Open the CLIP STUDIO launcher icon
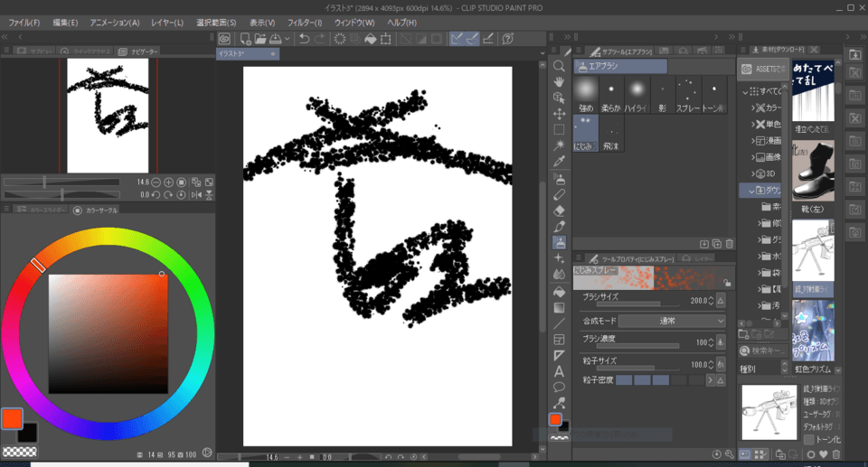This screenshot has width=868, height=467. tap(224, 39)
